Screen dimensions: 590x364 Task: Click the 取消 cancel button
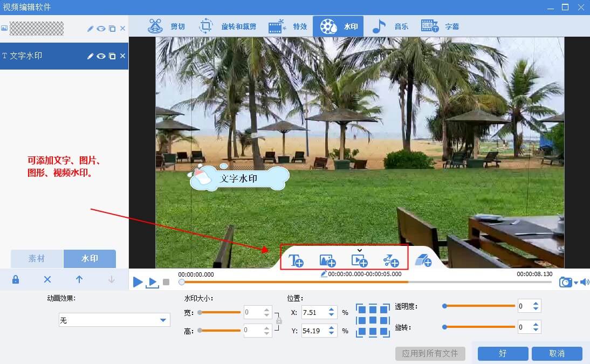[557, 353]
